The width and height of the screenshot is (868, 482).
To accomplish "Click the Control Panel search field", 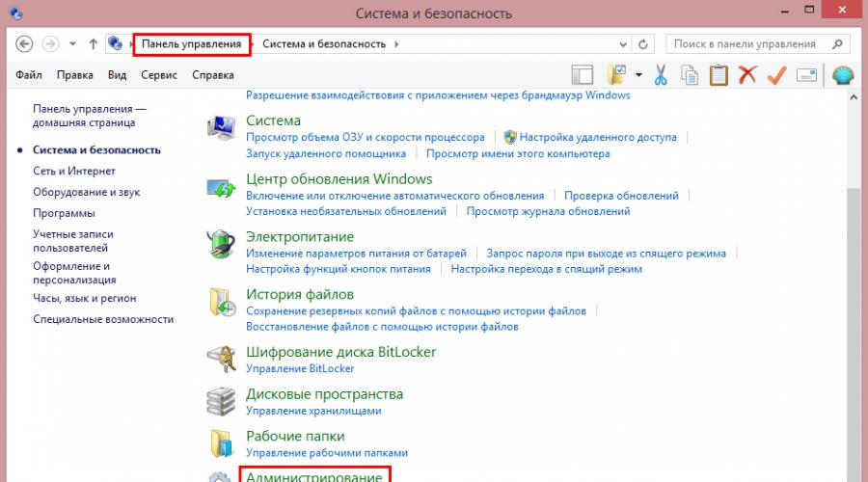I will [x=758, y=43].
